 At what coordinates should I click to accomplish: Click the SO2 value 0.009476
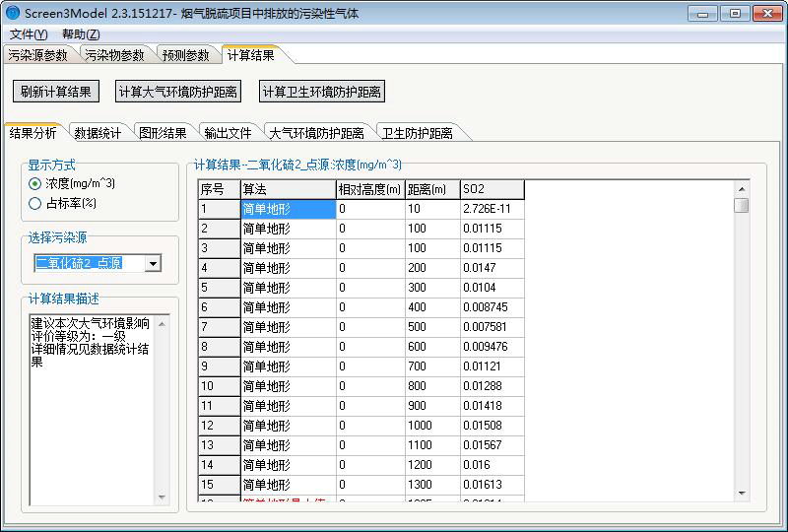coord(492,347)
